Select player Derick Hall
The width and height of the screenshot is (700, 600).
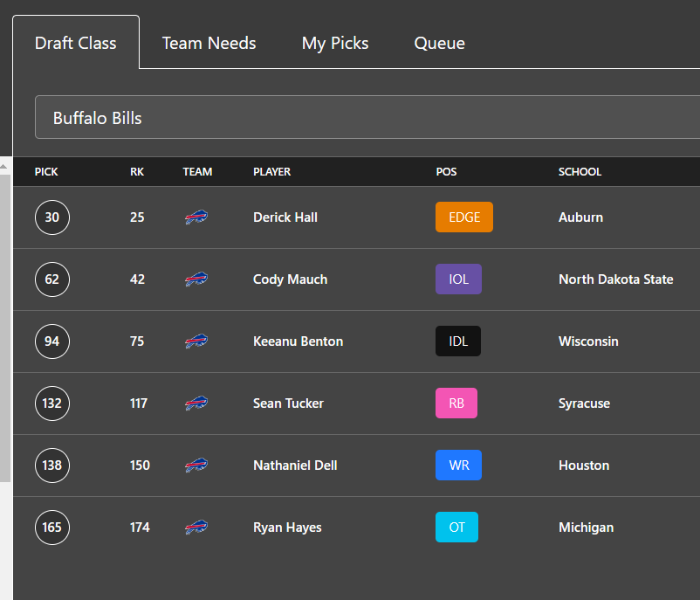[x=285, y=217]
